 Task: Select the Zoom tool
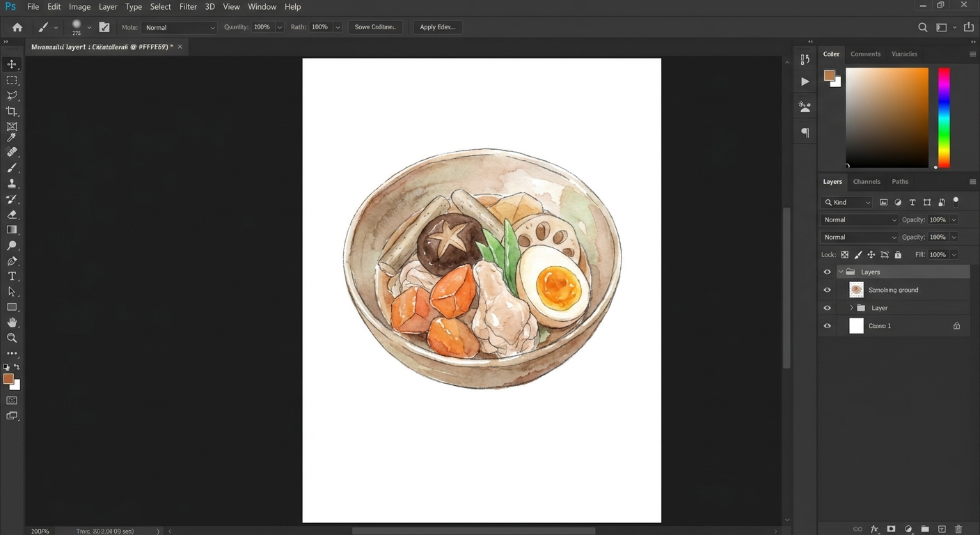[x=12, y=338]
